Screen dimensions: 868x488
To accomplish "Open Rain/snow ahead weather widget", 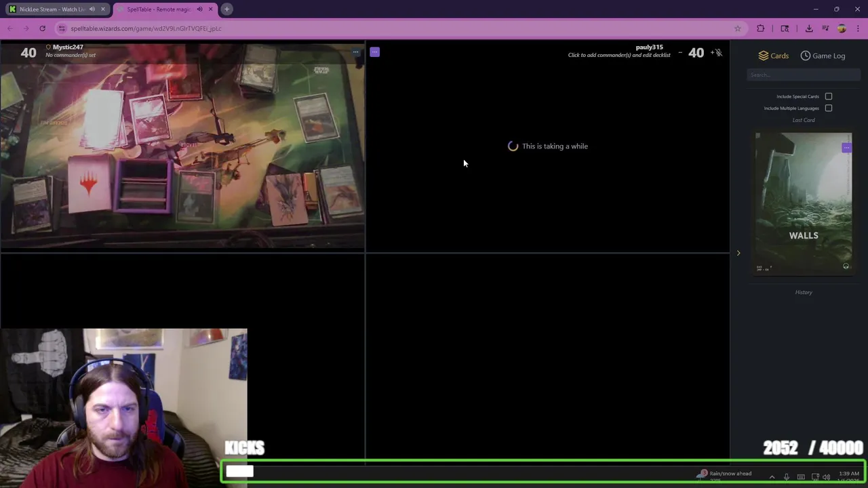I will pyautogui.click(x=725, y=474).
